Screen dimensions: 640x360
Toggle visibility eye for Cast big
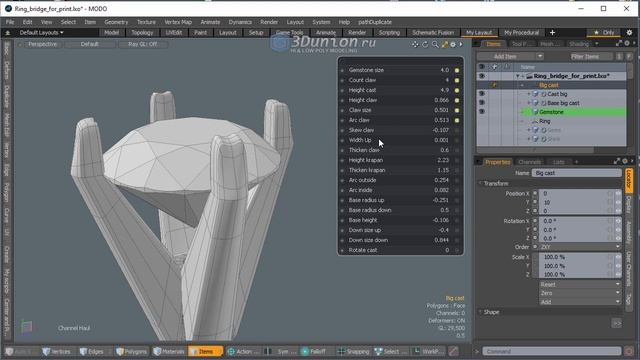pos(482,93)
